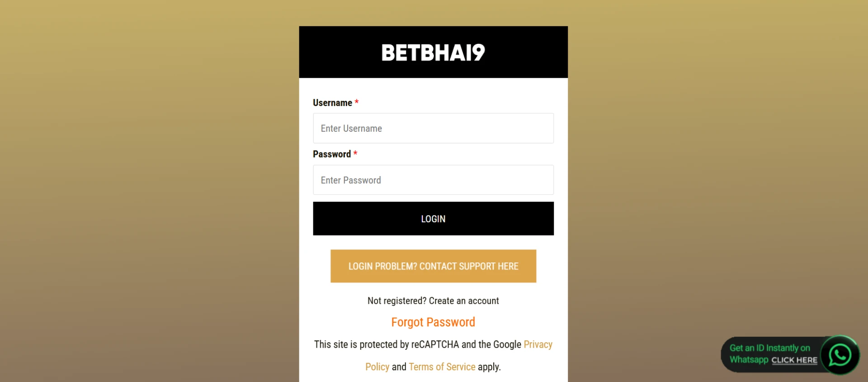The height and width of the screenshot is (382, 868).
Task: Click the phone symbol inside the WhatsApp circle
Action: click(840, 355)
